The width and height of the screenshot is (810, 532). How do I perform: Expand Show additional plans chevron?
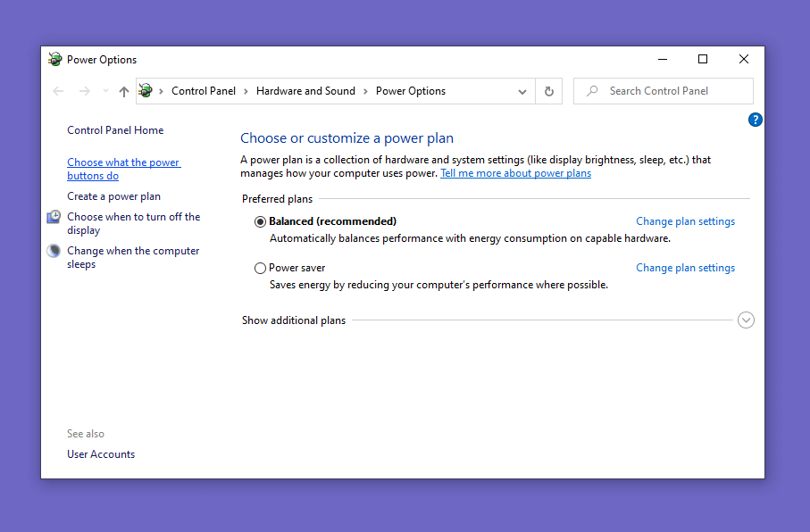(746, 320)
